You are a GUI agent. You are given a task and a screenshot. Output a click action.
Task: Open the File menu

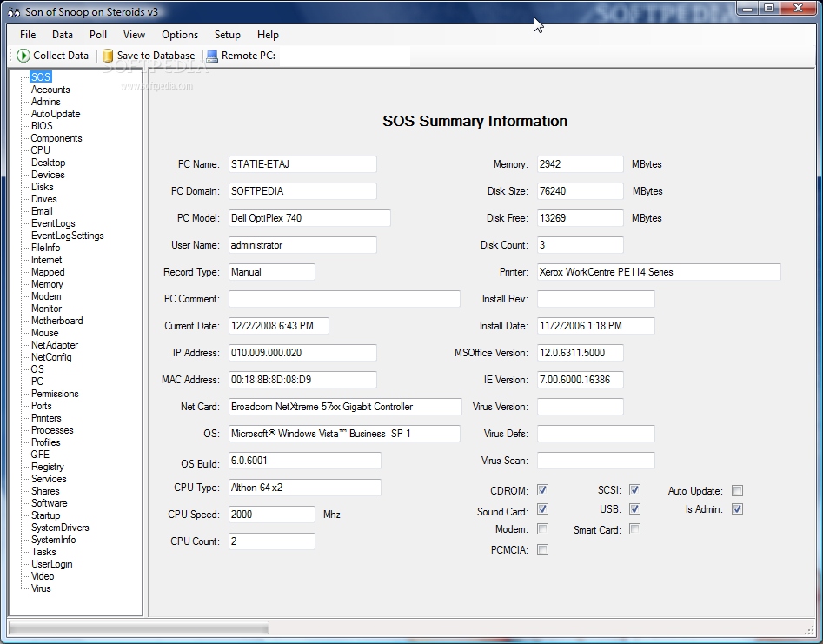(28, 35)
